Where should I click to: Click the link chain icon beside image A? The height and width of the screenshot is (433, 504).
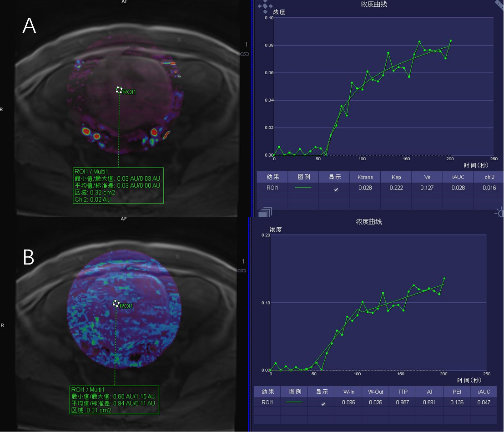[x=245, y=54]
